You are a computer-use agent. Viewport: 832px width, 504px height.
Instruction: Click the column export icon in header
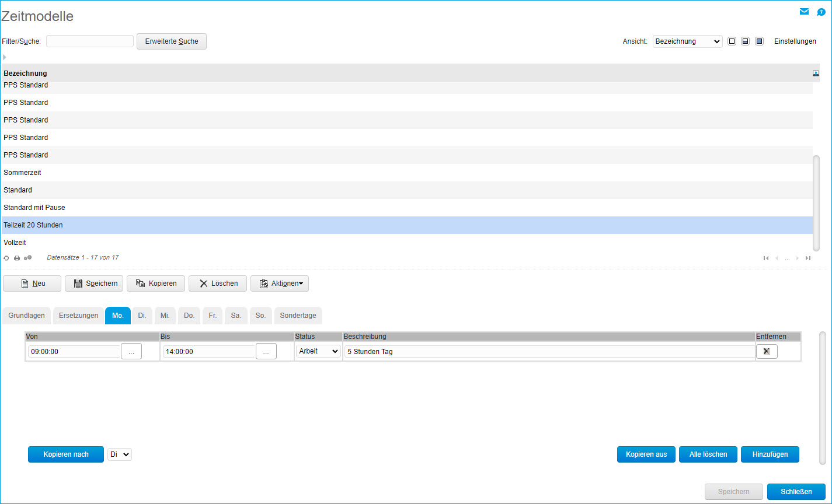pyautogui.click(x=816, y=73)
